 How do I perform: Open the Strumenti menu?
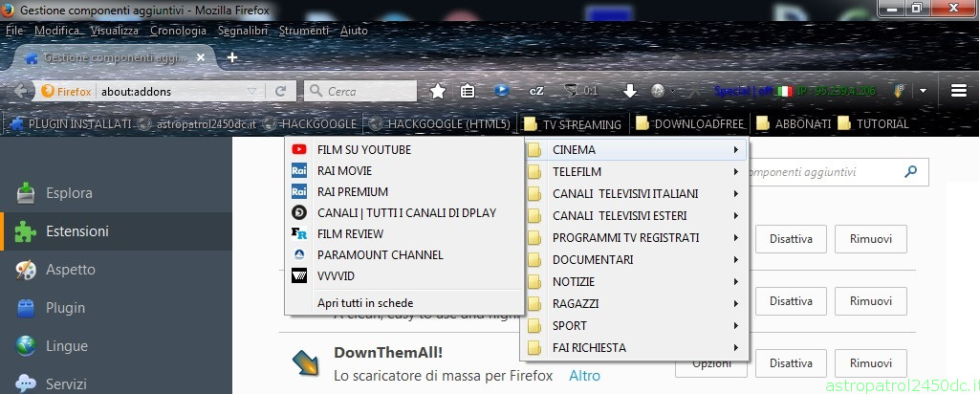304,30
